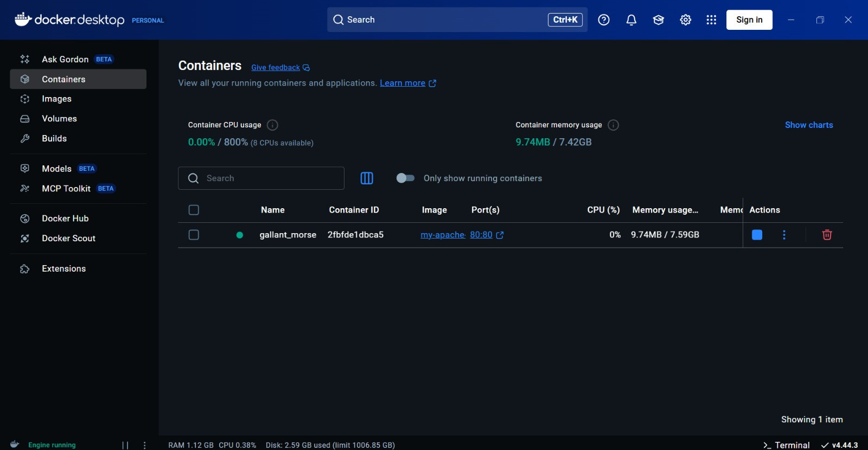Click the v4.44.3 version indicator
Image resolution: width=868 pixels, height=450 pixels.
pos(840,445)
